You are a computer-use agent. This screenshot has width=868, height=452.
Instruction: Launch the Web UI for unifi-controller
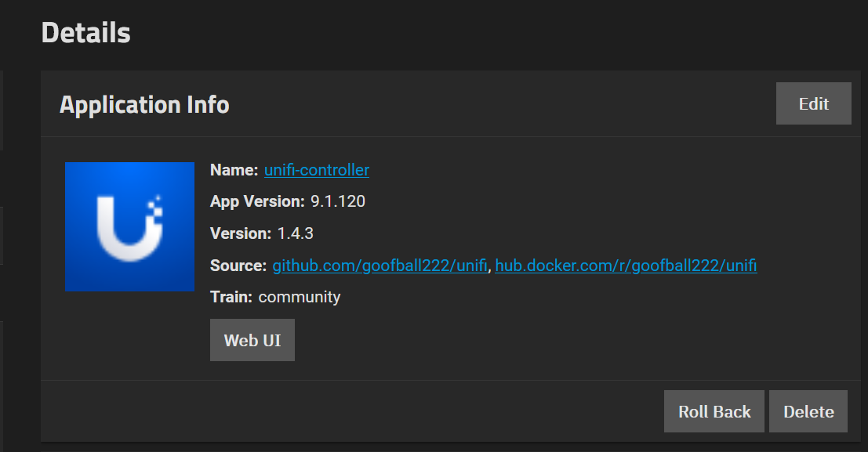pyautogui.click(x=252, y=340)
